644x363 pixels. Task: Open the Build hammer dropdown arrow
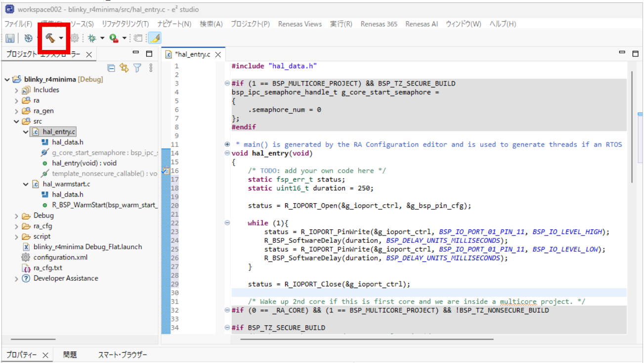point(61,38)
